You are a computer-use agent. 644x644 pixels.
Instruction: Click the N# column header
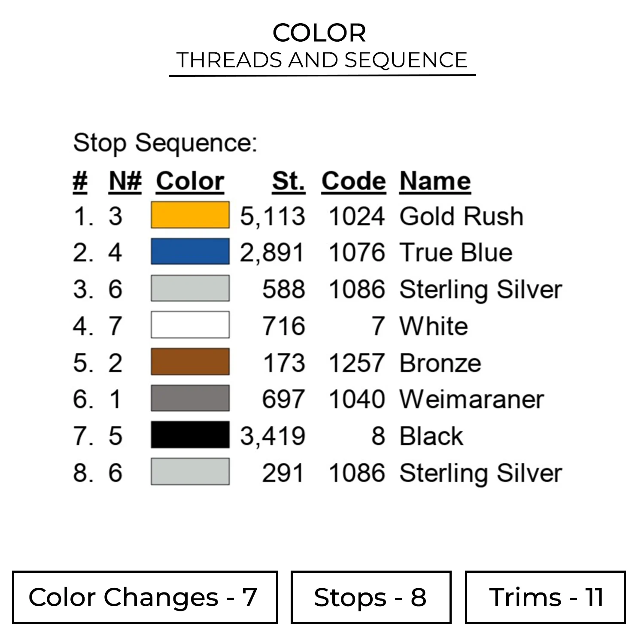click(x=125, y=181)
